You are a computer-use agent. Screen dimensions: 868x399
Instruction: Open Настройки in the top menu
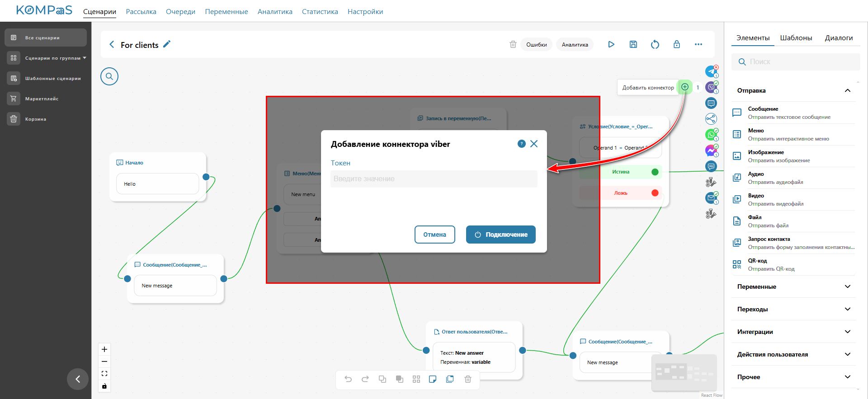365,12
